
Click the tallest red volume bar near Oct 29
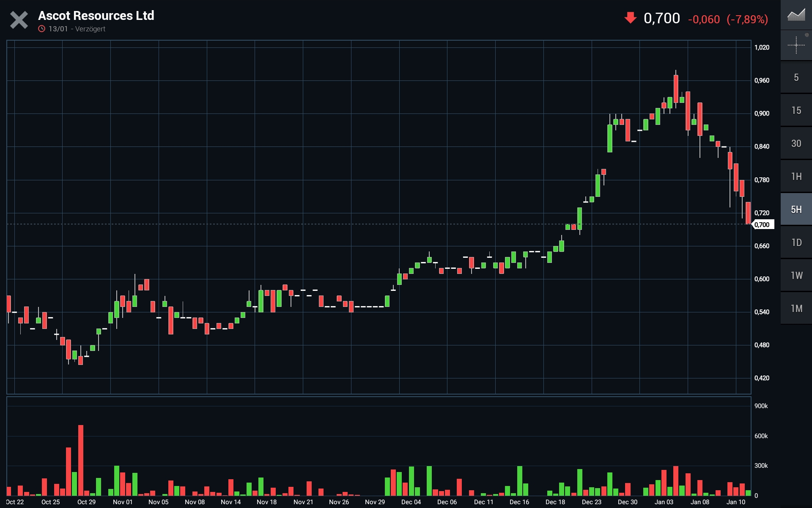81,459
